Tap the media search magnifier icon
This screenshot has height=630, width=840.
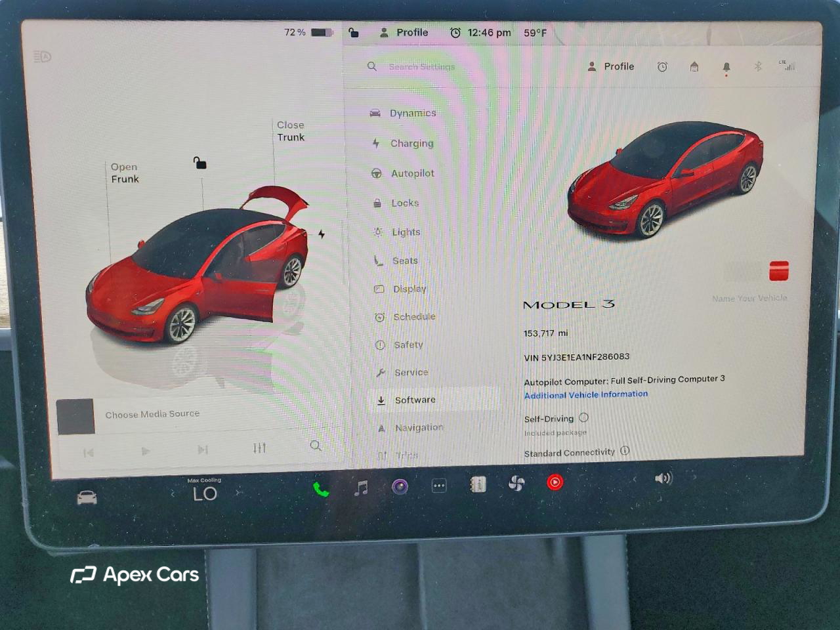point(316,446)
